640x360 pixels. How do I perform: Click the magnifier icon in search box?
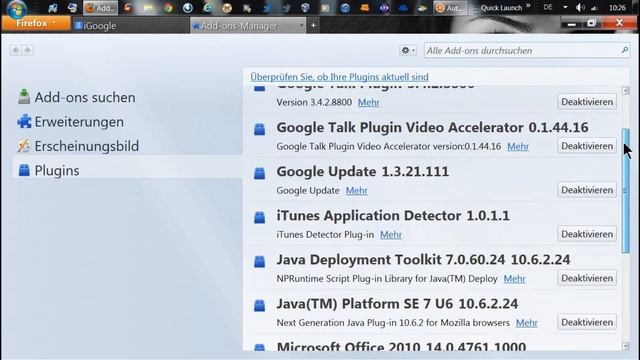coord(624,50)
